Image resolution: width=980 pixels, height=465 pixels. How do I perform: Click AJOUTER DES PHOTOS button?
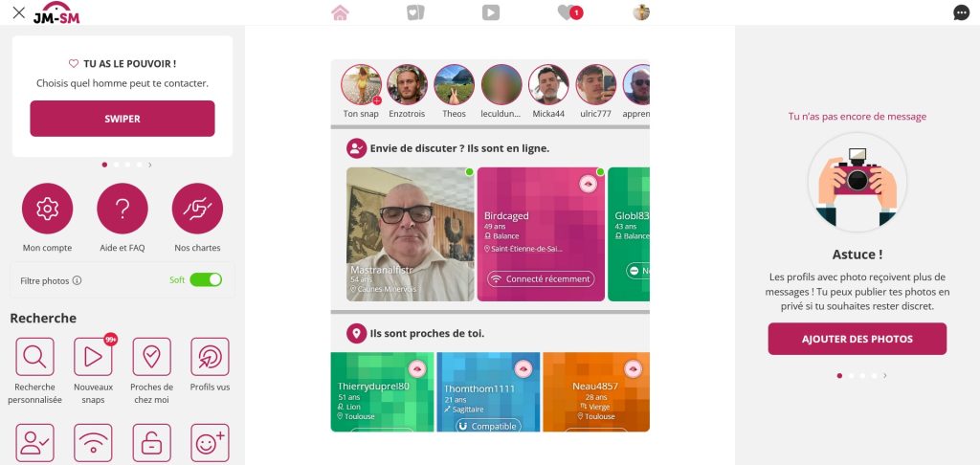pos(857,339)
